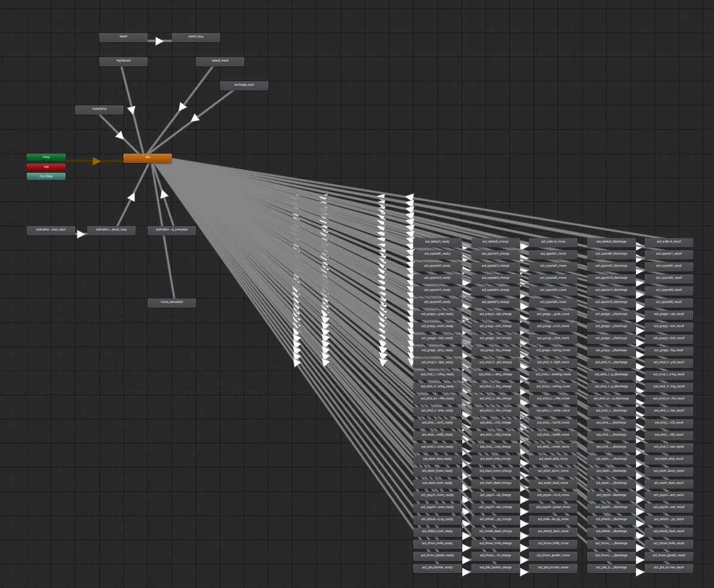
Task: Select the act_throw_knife_charge state
Action: tap(496, 544)
